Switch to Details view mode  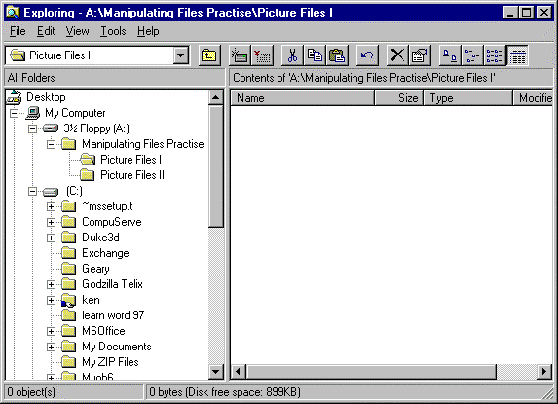pyautogui.click(x=517, y=56)
